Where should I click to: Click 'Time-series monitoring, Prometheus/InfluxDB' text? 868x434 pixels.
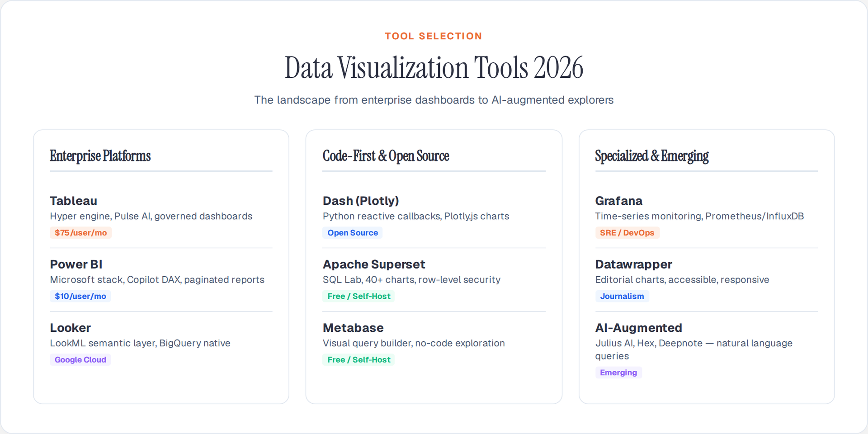pos(699,216)
